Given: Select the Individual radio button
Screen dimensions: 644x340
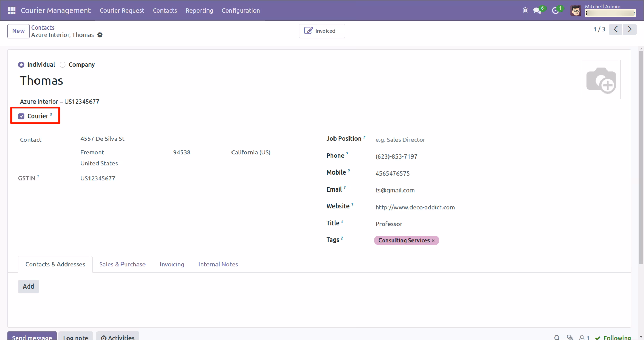Looking at the screenshot, I should (21, 65).
